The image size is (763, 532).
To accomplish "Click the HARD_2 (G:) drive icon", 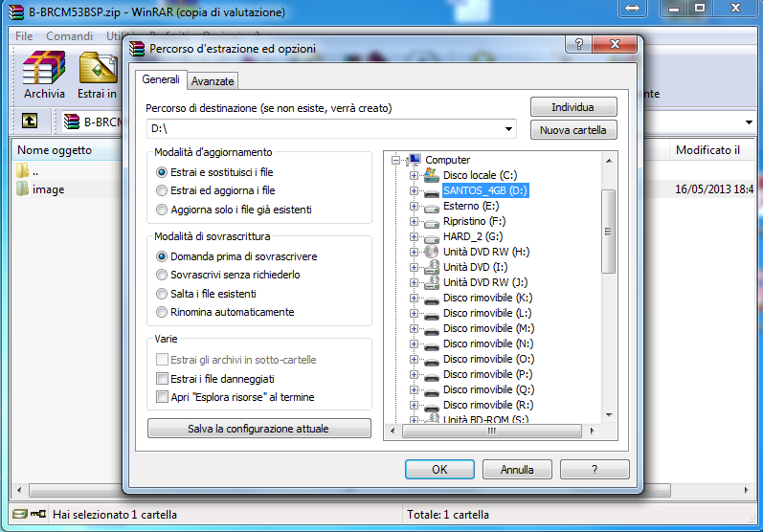I will pyautogui.click(x=431, y=238).
